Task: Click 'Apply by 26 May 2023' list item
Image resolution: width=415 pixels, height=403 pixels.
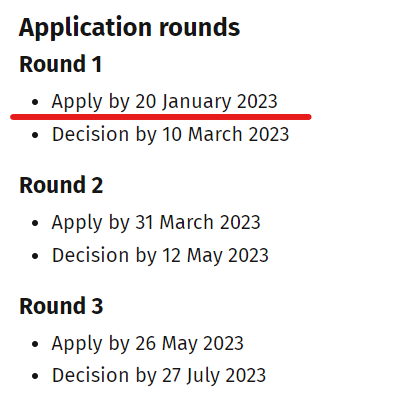Action: [148, 344]
